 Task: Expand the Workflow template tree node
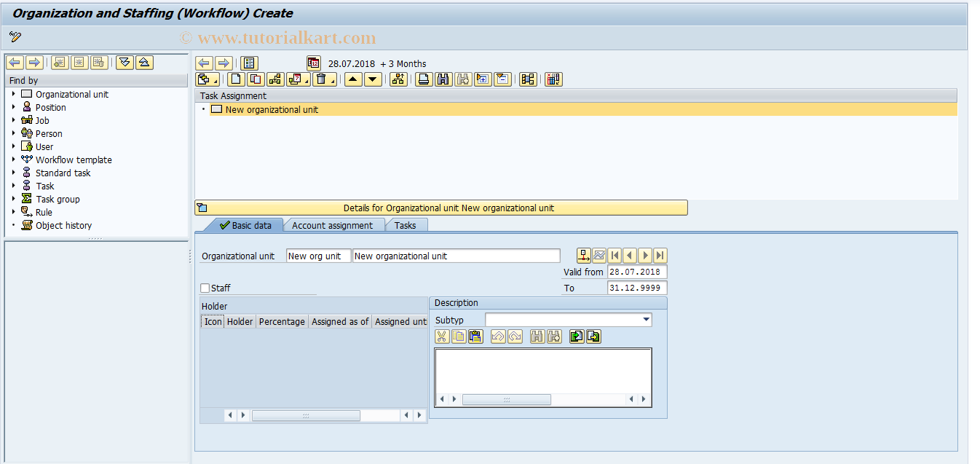point(13,160)
